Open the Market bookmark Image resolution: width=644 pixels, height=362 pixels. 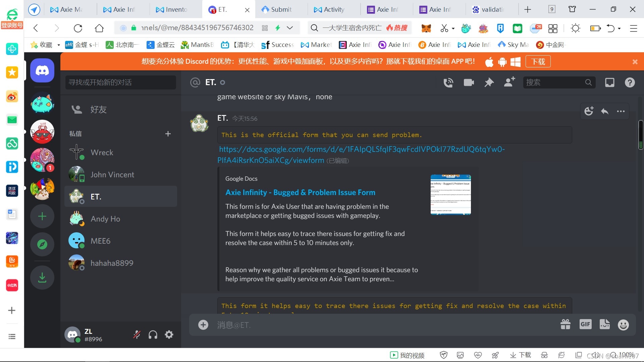(x=316, y=45)
